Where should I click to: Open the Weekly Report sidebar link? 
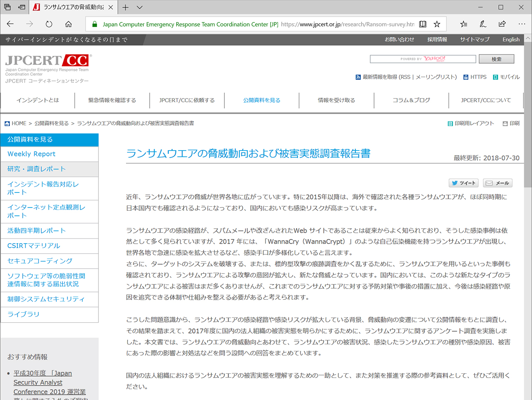pos(31,154)
